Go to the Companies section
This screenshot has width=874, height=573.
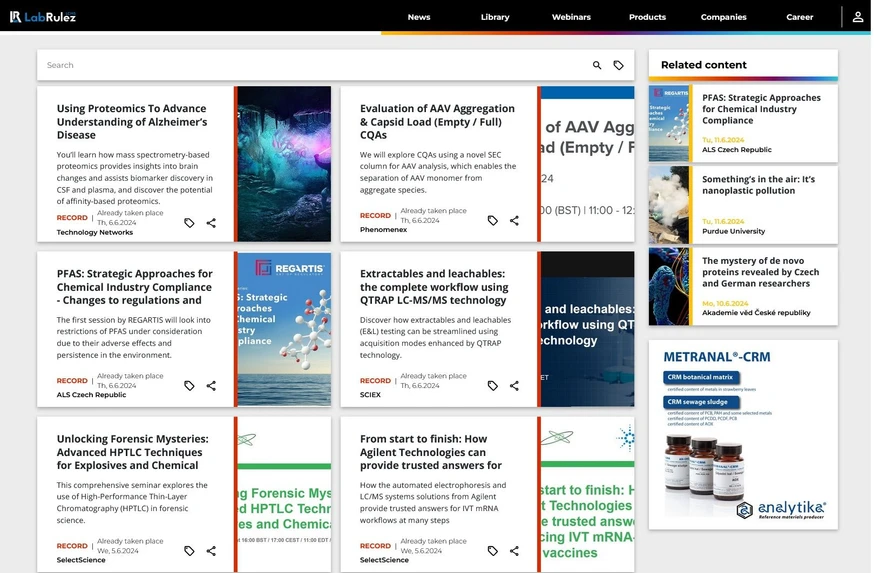pos(724,17)
